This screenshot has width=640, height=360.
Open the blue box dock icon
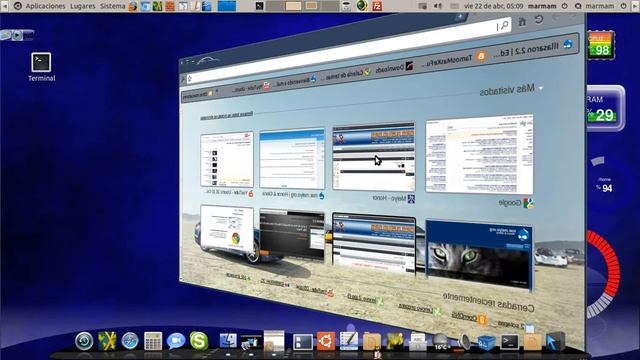coord(487,342)
